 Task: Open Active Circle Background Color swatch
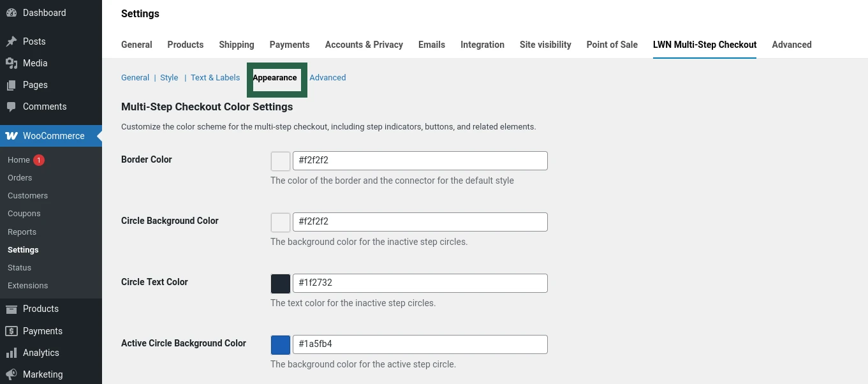(x=281, y=344)
